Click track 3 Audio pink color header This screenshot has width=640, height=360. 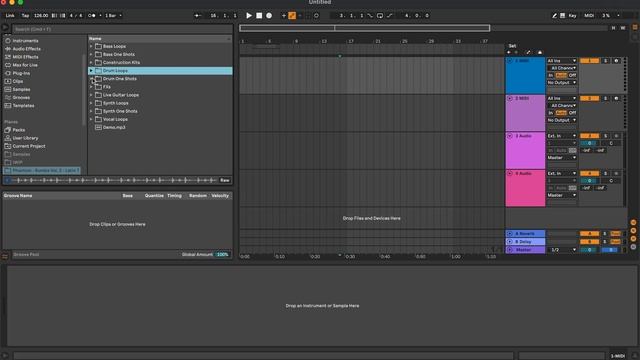[x=525, y=150]
